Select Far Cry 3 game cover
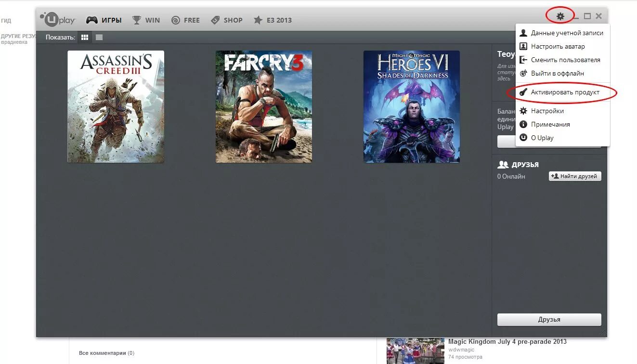The width and height of the screenshot is (637, 364). click(264, 106)
